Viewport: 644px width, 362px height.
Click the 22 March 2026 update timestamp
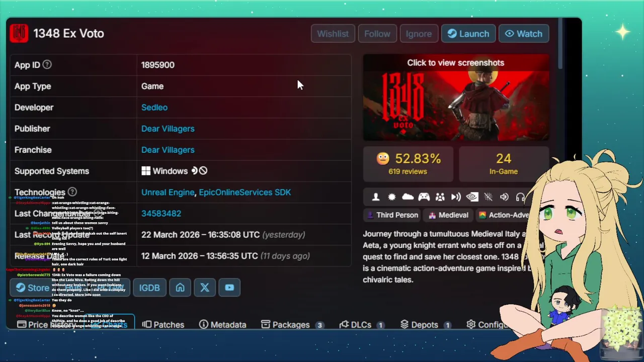click(200, 234)
